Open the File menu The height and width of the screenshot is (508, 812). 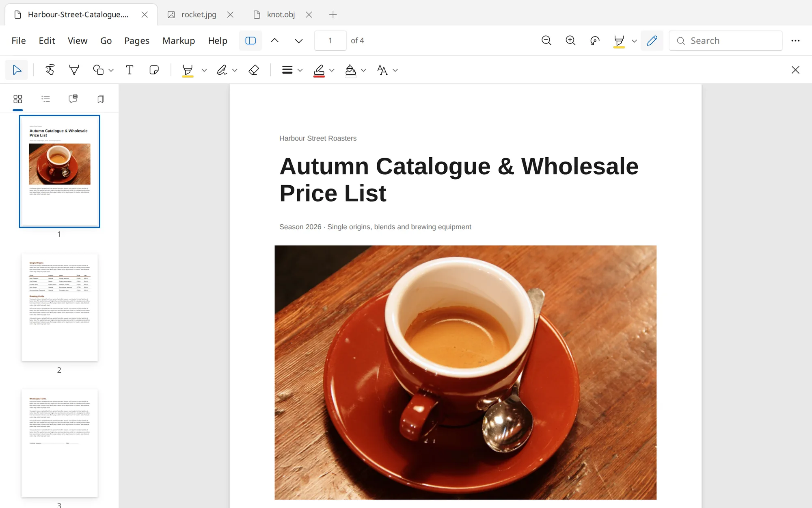coord(19,41)
